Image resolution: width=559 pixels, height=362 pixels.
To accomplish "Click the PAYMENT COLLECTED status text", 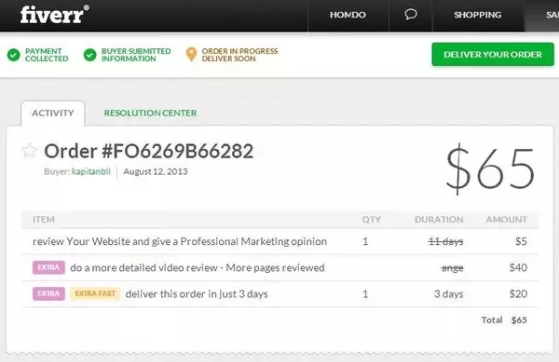I will (47, 55).
